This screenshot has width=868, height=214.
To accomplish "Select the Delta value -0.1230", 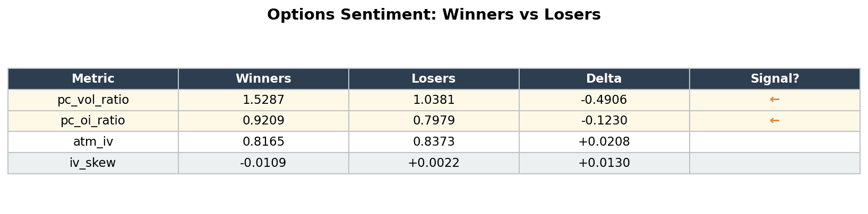I will coord(604,121).
